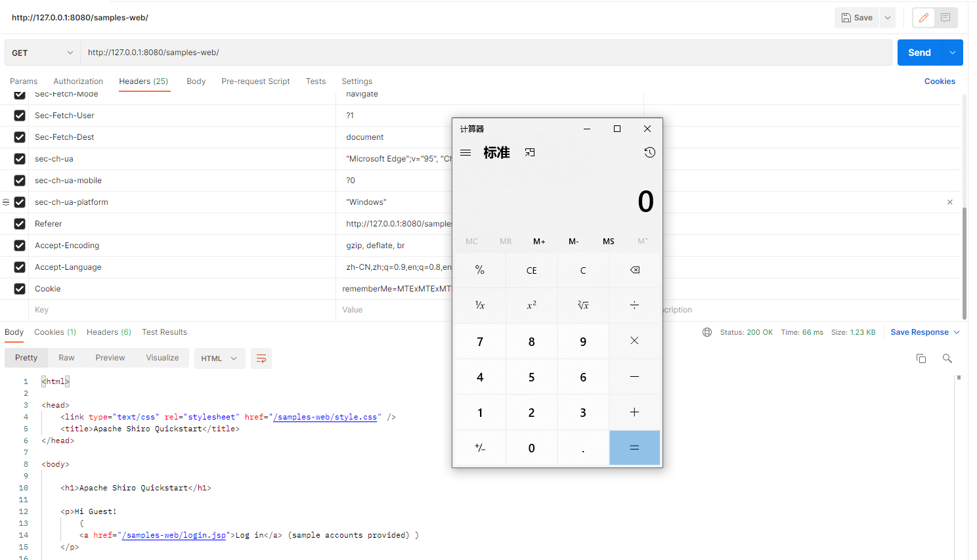Screen dimensions: 977x560
Task: Switch to the Params tab
Action: tap(24, 81)
